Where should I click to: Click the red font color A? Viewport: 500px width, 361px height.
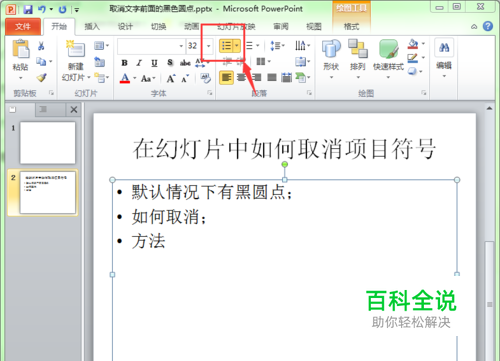coord(125,78)
